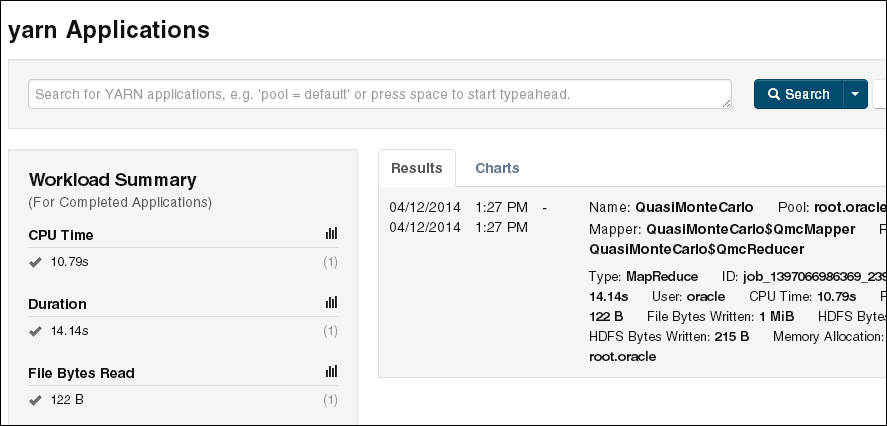
Task: Switch to the Charts tab
Action: point(497,168)
